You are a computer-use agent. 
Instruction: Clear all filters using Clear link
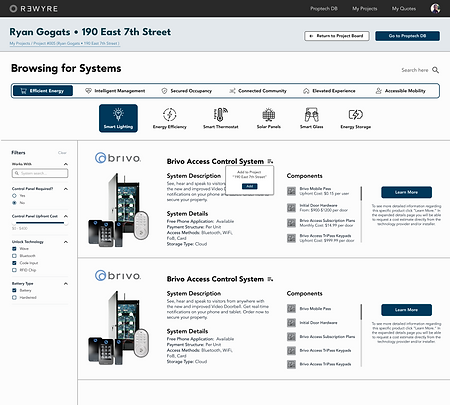coord(62,153)
